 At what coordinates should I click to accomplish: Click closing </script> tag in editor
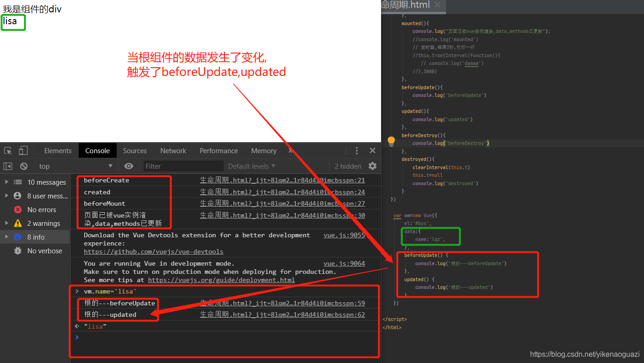click(395, 319)
